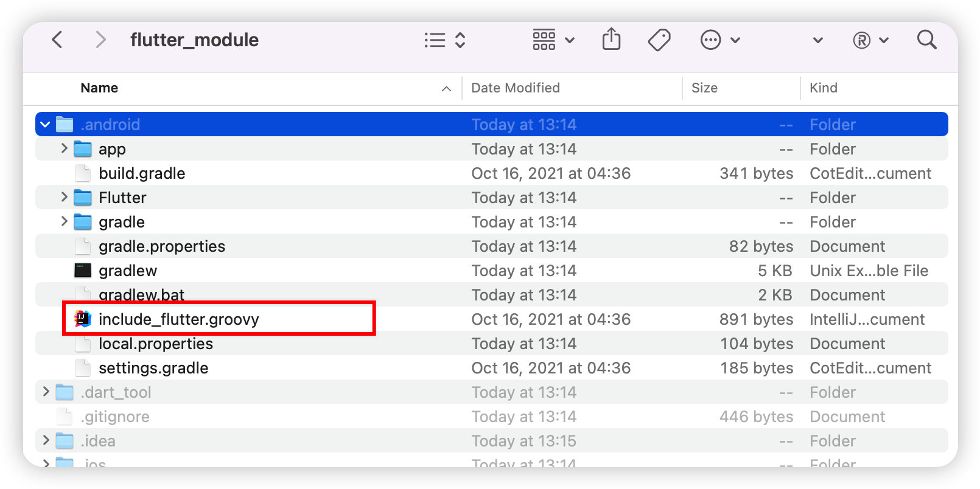The width and height of the screenshot is (980, 489).
Task: Select the gradle.properties file icon
Action: coord(83,246)
